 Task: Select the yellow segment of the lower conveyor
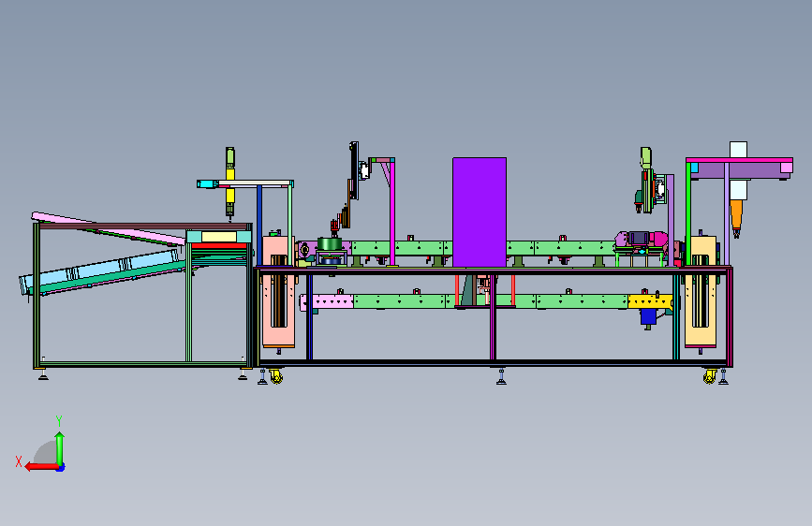click(650, 301)
